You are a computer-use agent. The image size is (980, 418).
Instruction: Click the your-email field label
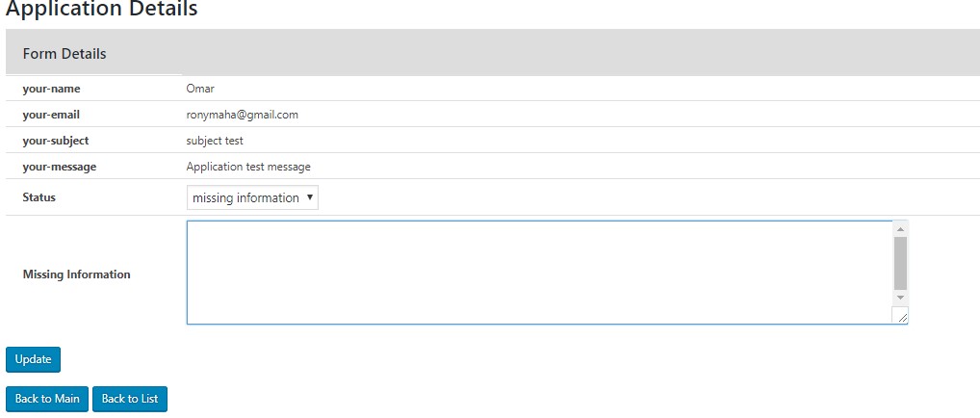pyautogui.click(x=51, y=116)
